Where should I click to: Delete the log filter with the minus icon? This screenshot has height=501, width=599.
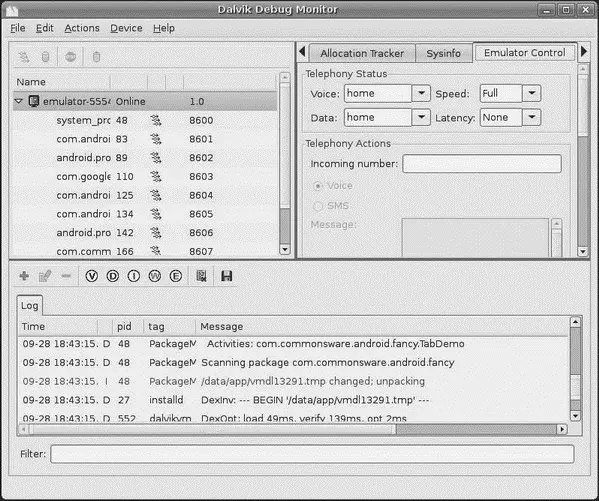pyautogui.click(x=66, y=276)
